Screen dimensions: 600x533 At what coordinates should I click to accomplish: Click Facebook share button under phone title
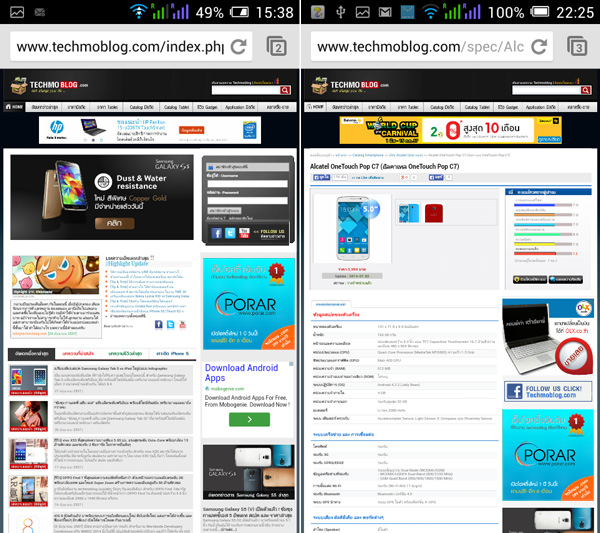436,178
